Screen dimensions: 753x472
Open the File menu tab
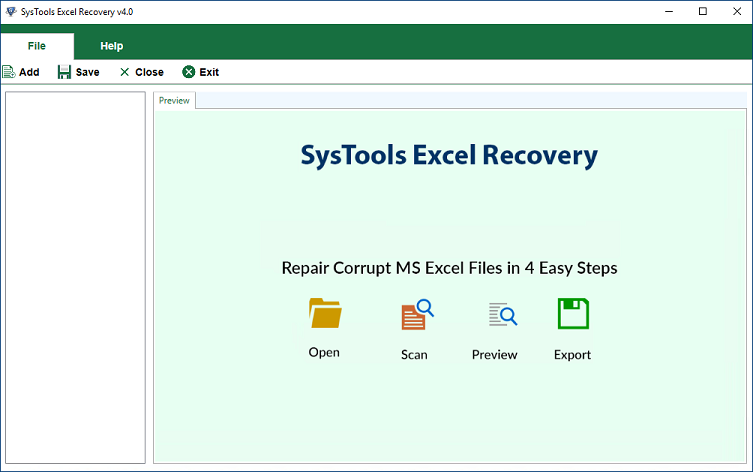[x=37, y=46]
